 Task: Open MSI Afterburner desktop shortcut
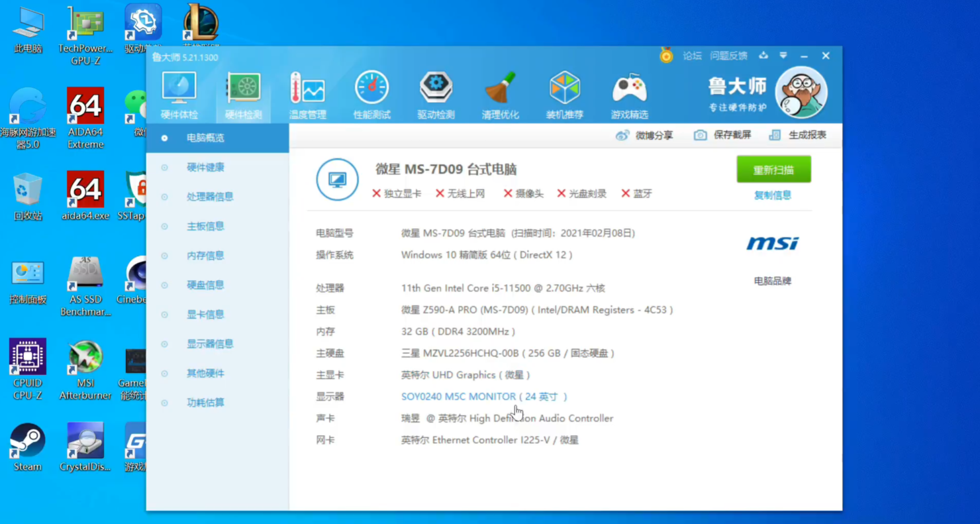pyautogui.click(x=85, y=370)
